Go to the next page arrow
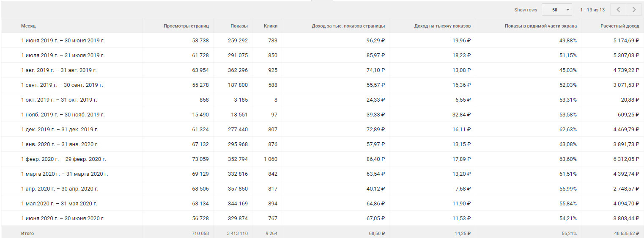Viewport: 644px width, 238px height. pyautogui.click(x=634, y=10)
